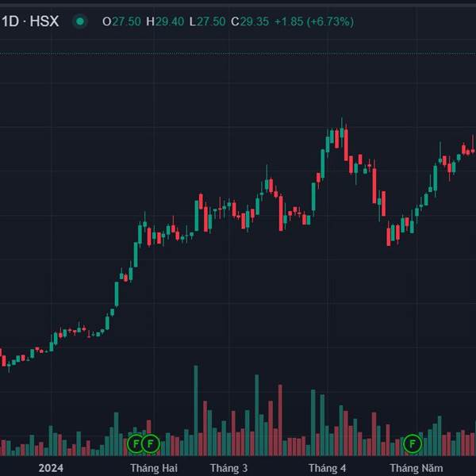Viewport: 476px width, 476px height.
Task: Click the "Tháng Năm" time axis label
Action: (x=416, y=468)
